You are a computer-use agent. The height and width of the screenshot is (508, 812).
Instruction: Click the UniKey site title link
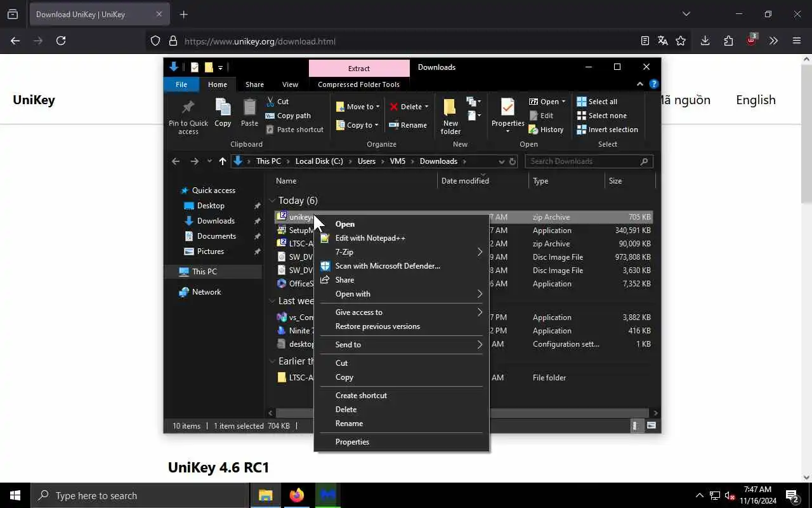click(34, 100)
